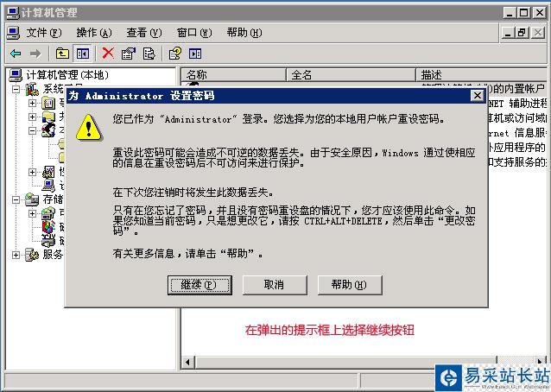Click the Export list toolbar icon
The width and height of the screenshot is (551, 392).
coord(149,54)
